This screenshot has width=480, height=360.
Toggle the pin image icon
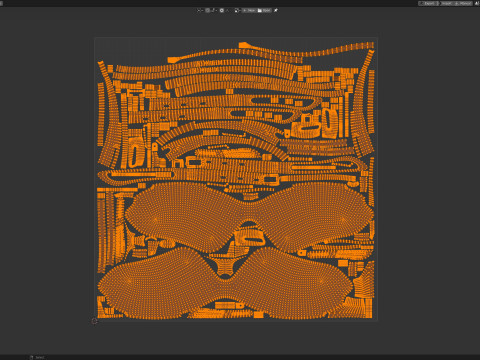click(276, 10)
